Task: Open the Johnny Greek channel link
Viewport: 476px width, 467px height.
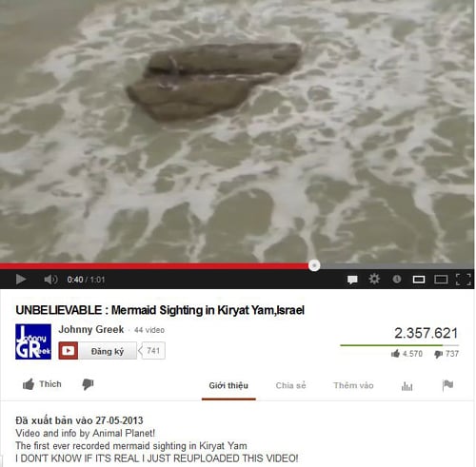Action: 91,329
